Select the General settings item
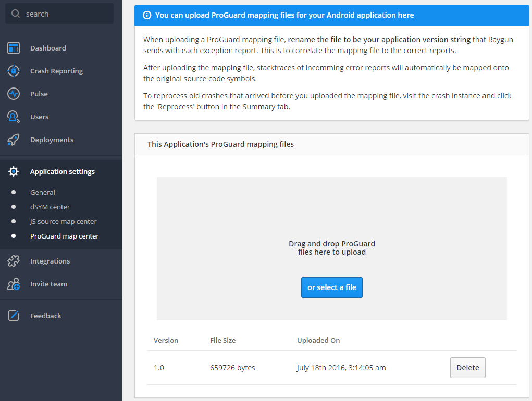The image size is (532, 401). (x=43, y=192)
